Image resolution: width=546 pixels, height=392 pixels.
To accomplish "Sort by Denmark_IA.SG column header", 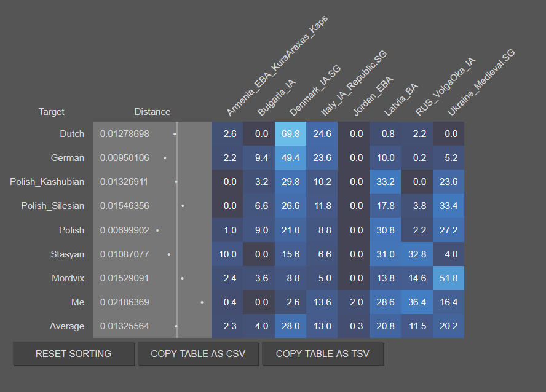I will 315,90.
